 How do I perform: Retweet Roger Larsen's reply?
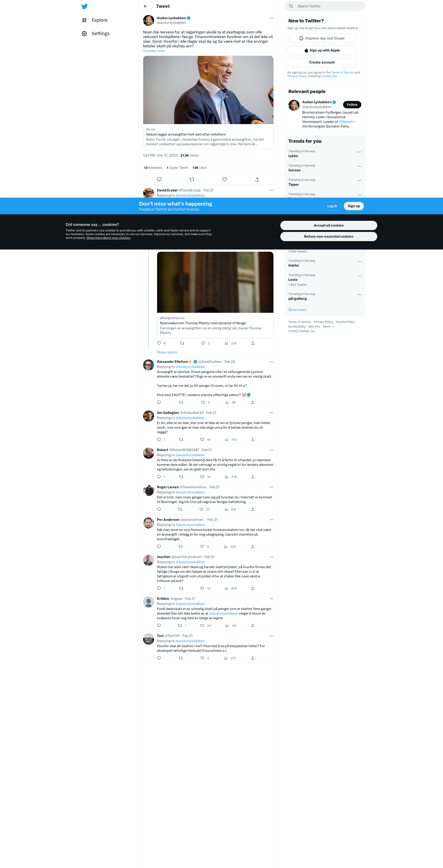(x=180, y=510)
